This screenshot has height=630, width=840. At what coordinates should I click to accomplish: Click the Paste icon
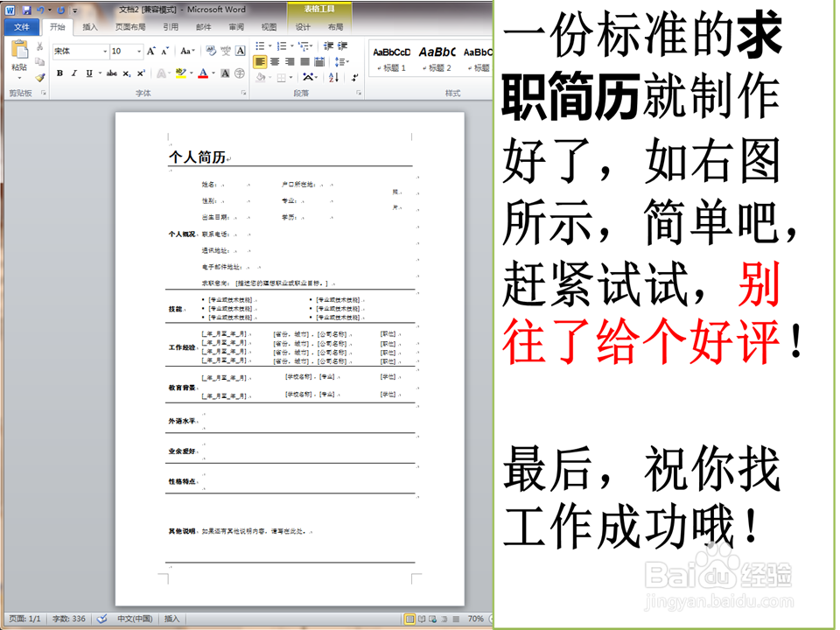(20, 50)
